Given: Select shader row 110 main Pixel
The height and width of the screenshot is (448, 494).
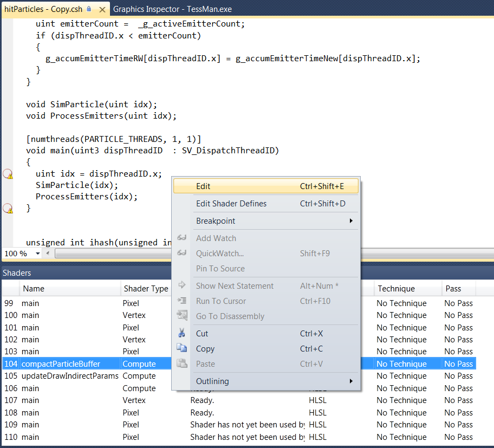Looking at the screenshot, I should coord(239,437).
